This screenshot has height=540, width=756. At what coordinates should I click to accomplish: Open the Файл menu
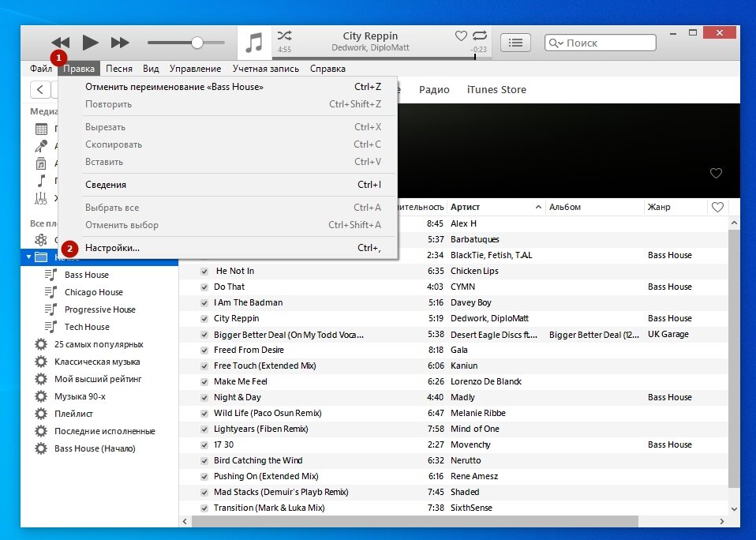[x=40, y=69]
